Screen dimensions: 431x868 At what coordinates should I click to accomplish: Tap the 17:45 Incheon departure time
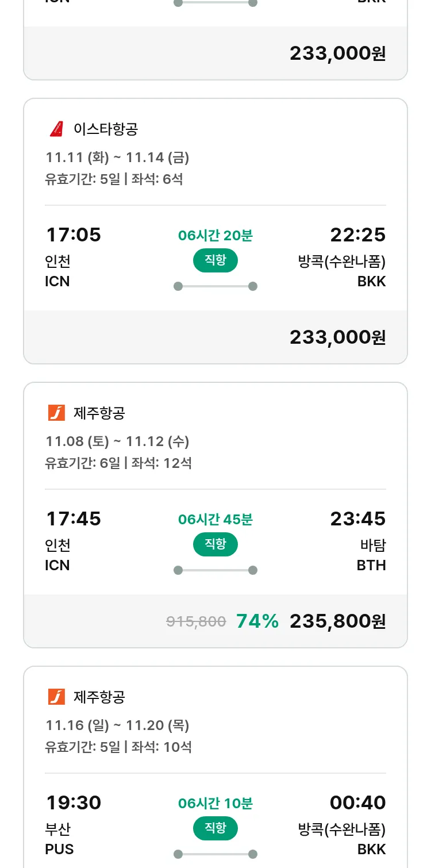[x=74, y=519]
